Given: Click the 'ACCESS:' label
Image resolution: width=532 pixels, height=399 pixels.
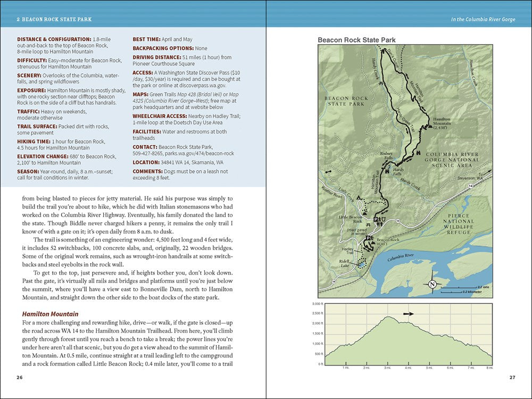Looking at the screenshot, I should pos(143,72).
